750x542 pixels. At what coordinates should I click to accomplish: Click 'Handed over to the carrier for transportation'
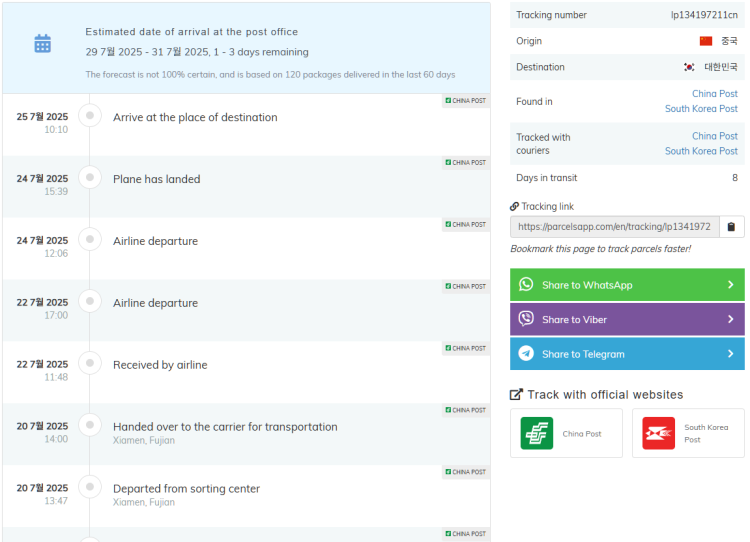click(x=225, y=427)
